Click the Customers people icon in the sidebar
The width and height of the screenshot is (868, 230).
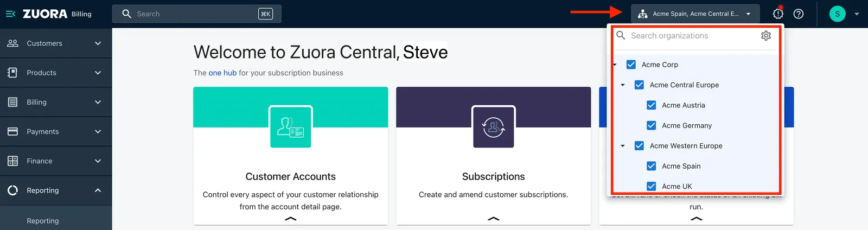point(12,43)
